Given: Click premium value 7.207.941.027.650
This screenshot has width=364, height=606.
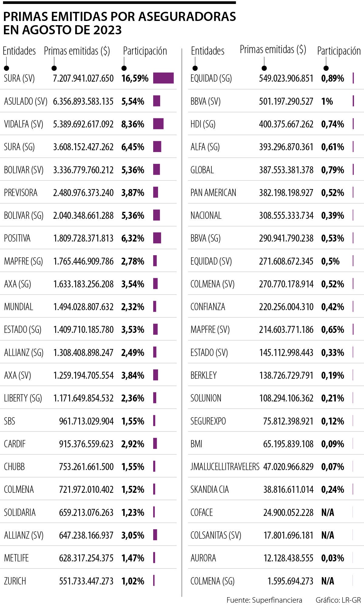Looking at the screenshot, I should [x=83, y=78].
